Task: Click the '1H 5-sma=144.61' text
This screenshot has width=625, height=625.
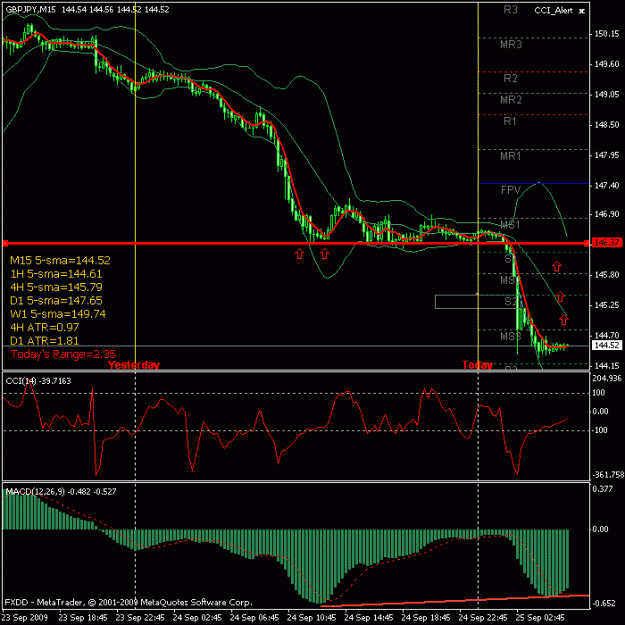Action: pos(56,274)
